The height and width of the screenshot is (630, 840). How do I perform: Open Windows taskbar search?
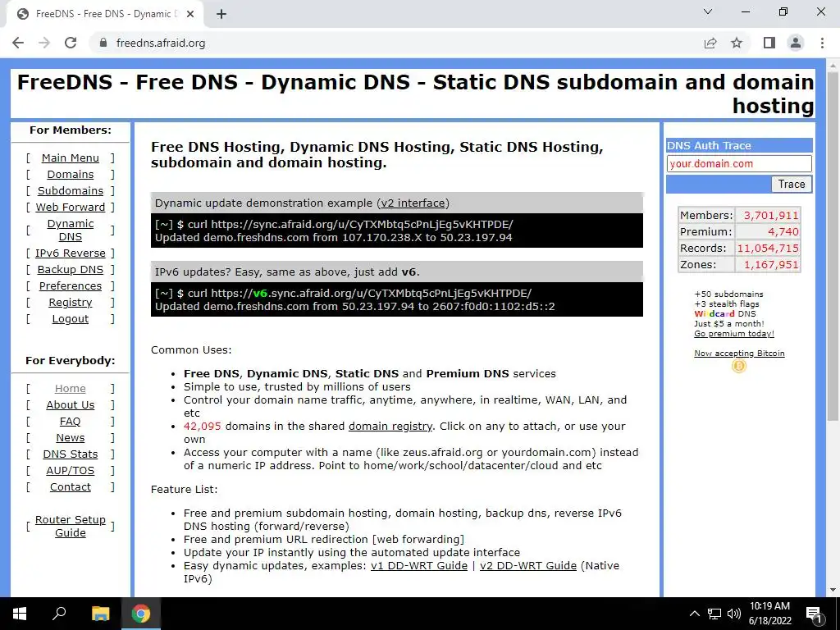pyautogui.click(x=59, y=614)
